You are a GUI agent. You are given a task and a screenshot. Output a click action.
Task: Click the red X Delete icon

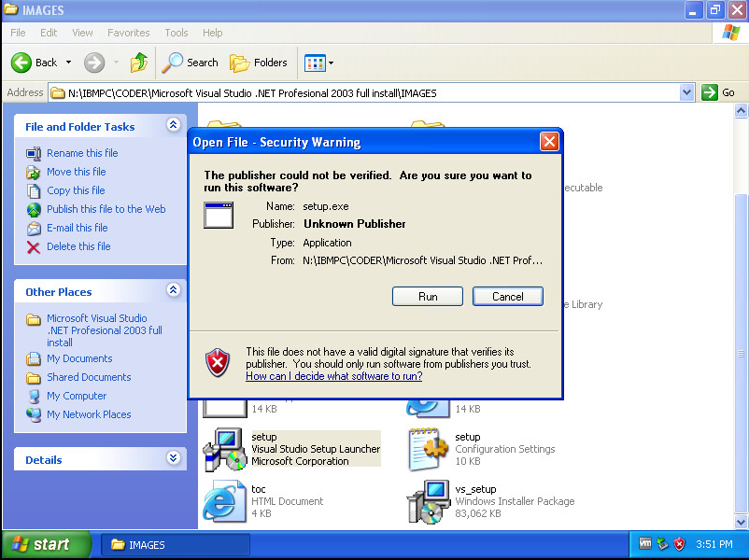[34, 247]
